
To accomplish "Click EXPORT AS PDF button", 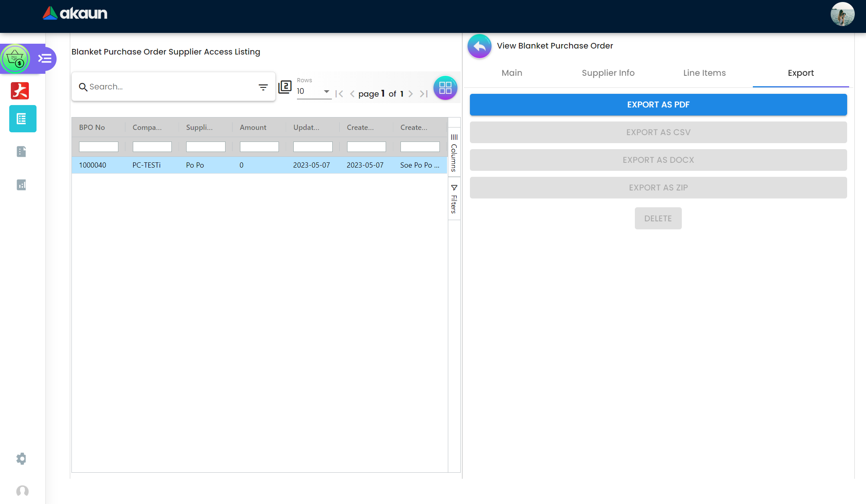I will tap(658, 105).
